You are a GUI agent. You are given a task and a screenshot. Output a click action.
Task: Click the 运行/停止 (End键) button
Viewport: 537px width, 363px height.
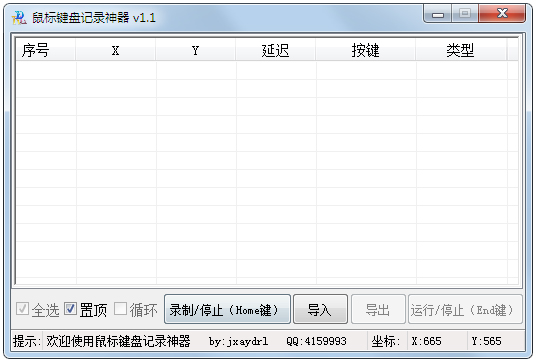(x=465, y=309)
